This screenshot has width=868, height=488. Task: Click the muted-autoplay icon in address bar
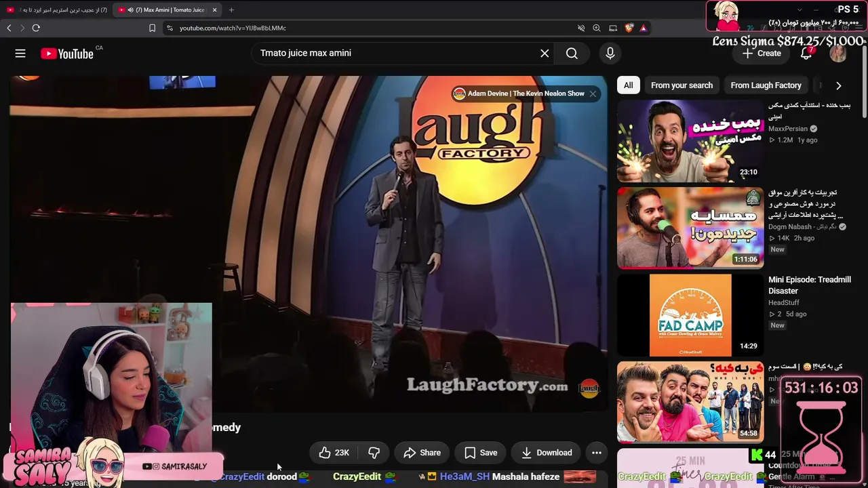point(581,28)
